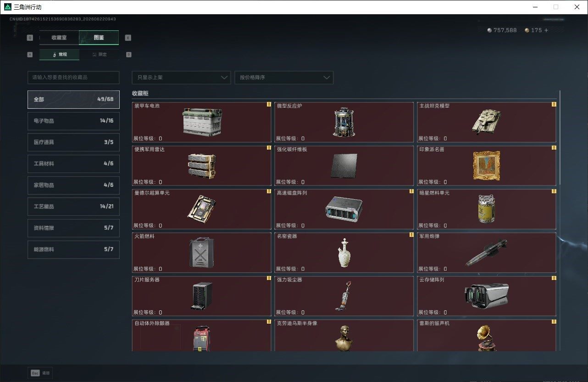Select the 全部 49/68 category
The height and width of the screenshot is (382, 588).
73,99
